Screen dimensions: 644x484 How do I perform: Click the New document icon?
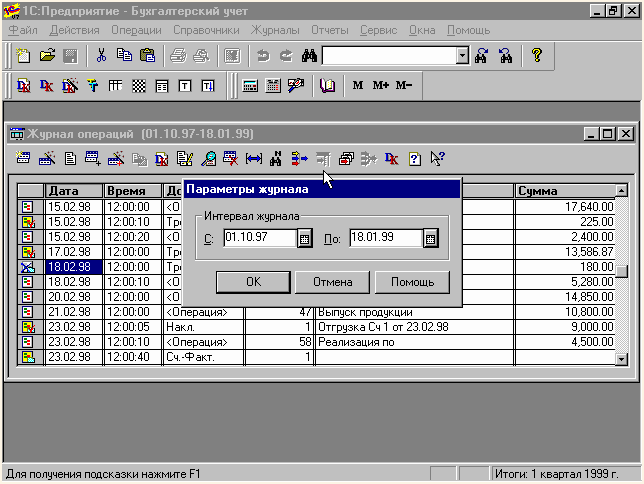tap(22, 55)
